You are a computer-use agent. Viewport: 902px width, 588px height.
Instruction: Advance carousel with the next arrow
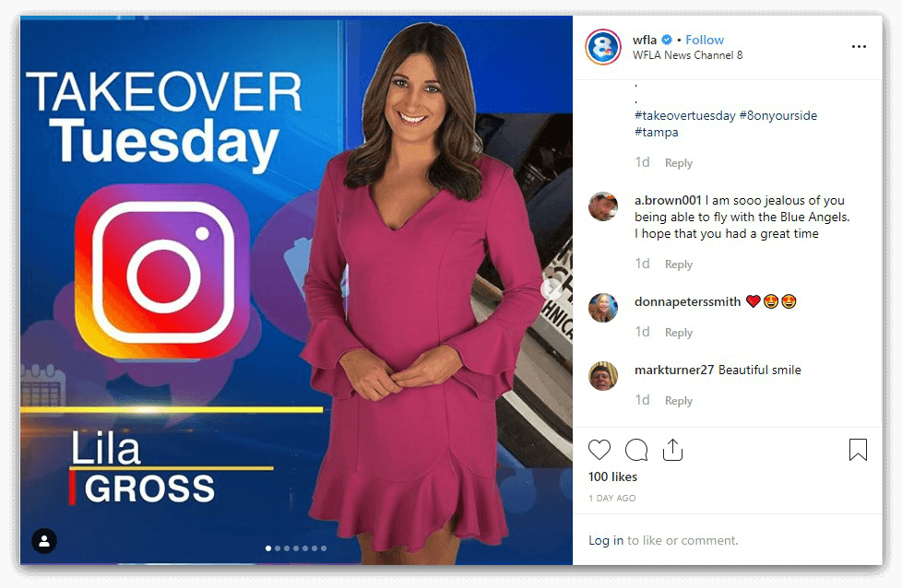point(552,289)
